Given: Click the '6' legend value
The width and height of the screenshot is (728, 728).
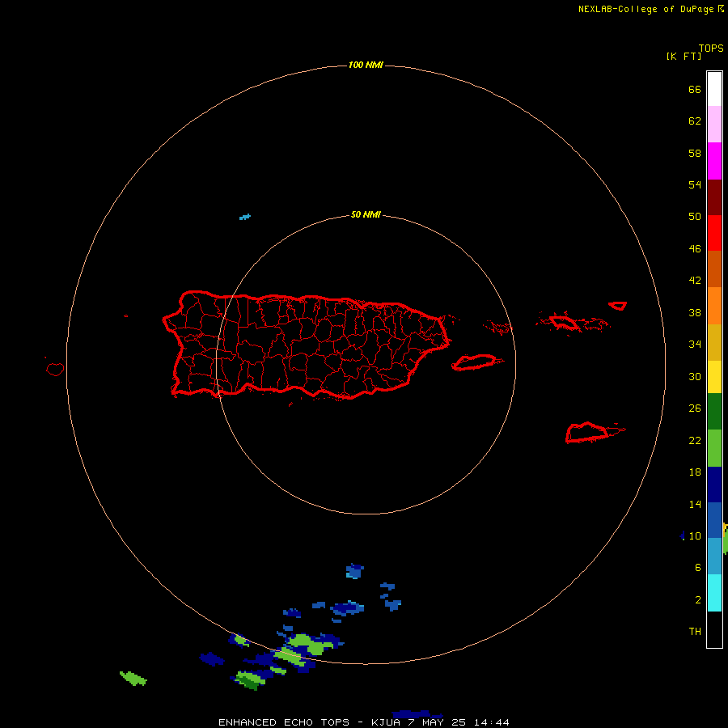Looking at the screenshot, I should [698, 568].
